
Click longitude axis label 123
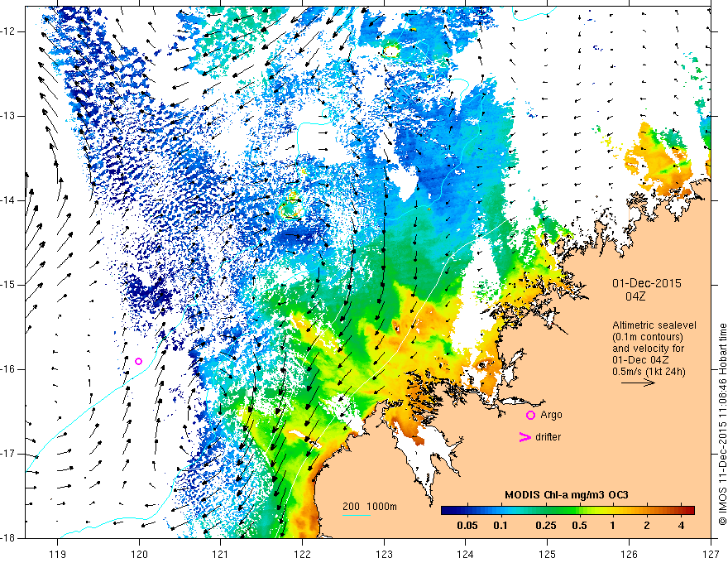tap(384, 554)
